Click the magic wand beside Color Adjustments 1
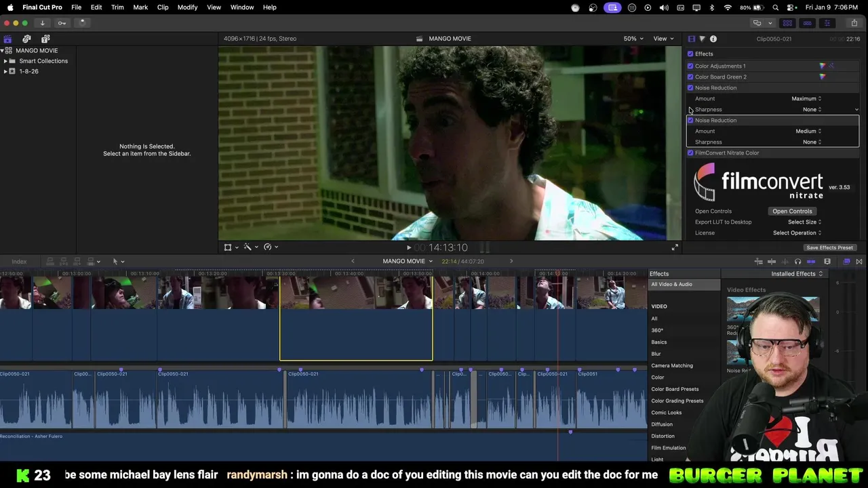The height and width of the screenshot is (488, 868). pyautogui.click(x=831, y=66)
